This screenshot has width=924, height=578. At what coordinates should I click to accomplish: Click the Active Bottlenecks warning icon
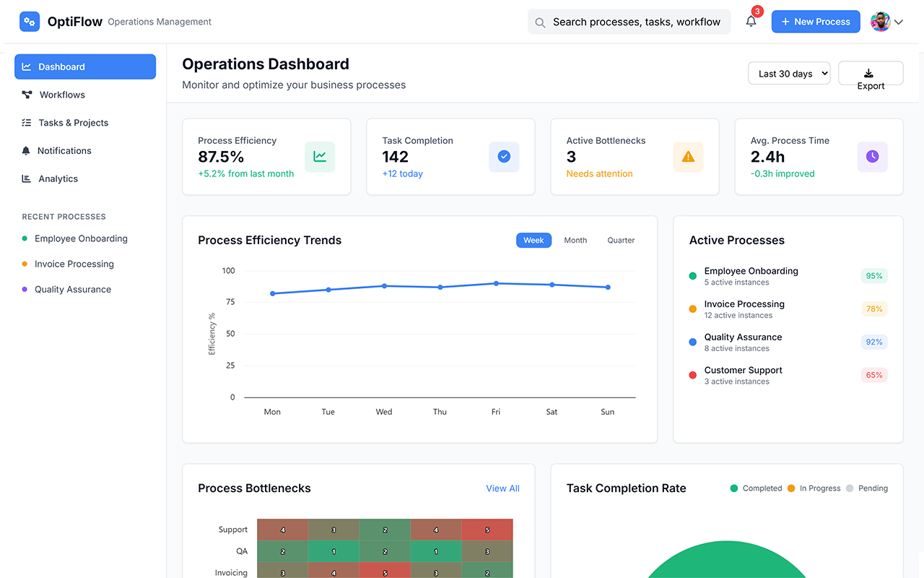(x=688, y=157)
